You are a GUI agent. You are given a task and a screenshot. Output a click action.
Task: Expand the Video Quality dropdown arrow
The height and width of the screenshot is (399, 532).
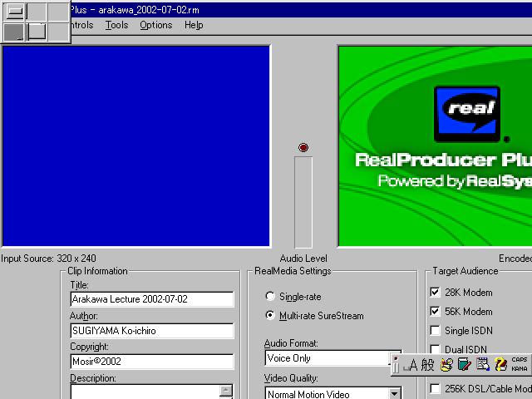394,393
